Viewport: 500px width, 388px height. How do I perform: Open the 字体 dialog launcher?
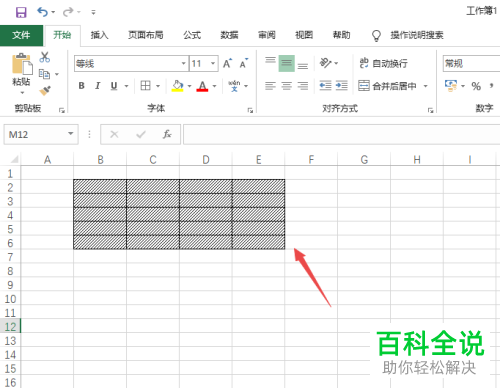click(x=250, y=110)
